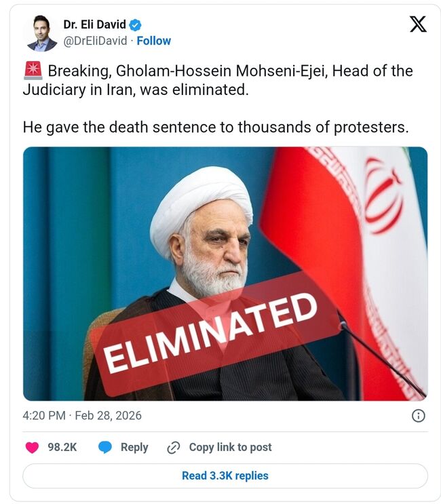Click the death sentence to protesters line
Screen dimensions: 441x504
(x=216, y=127)
